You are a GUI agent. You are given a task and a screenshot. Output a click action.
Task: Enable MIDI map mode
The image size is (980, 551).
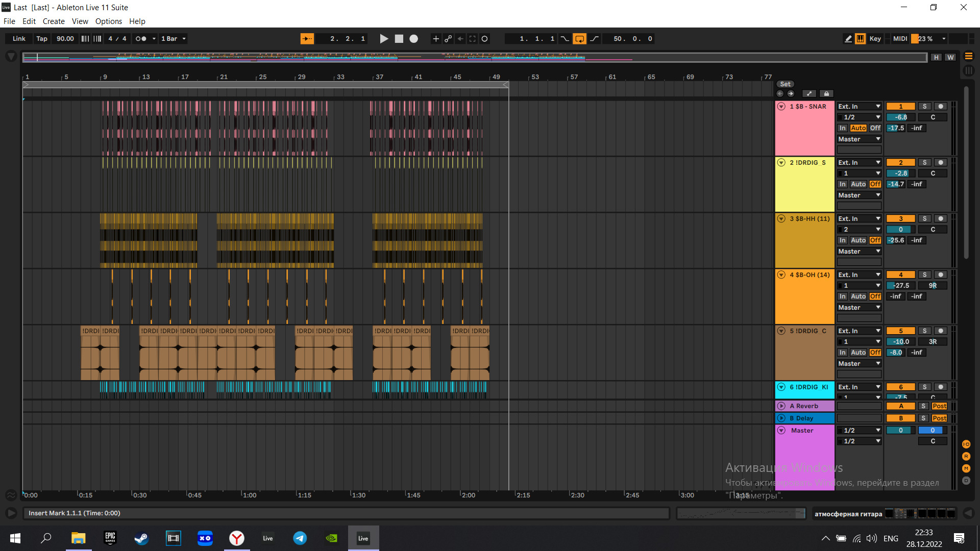900,39
